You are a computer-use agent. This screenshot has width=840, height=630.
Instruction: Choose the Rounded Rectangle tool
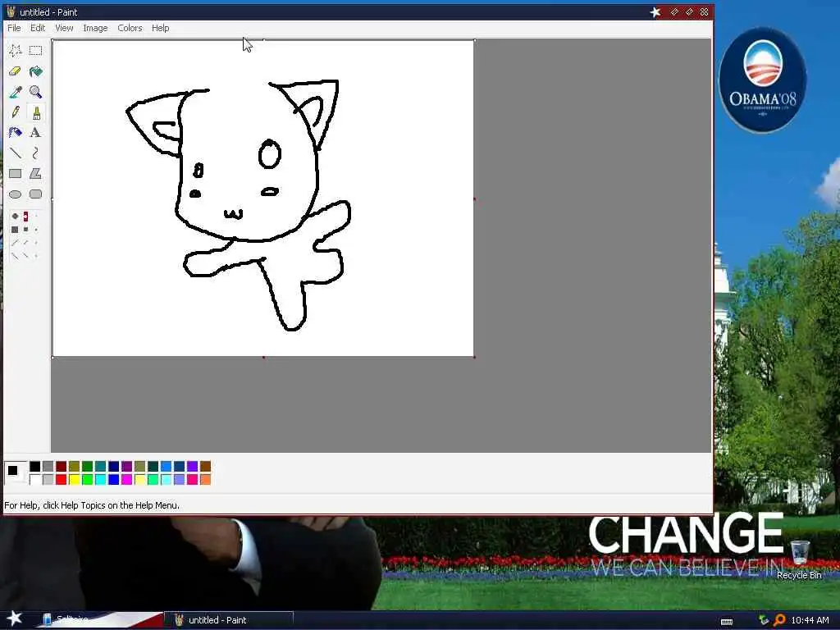36,194
